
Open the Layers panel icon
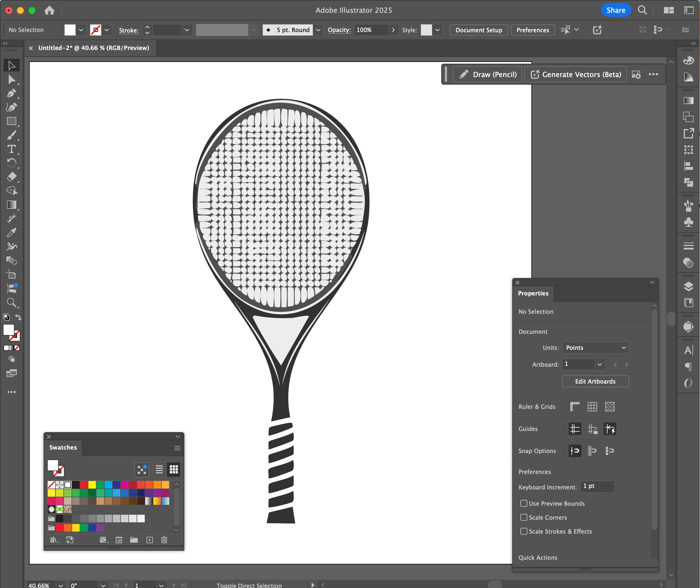688,286
